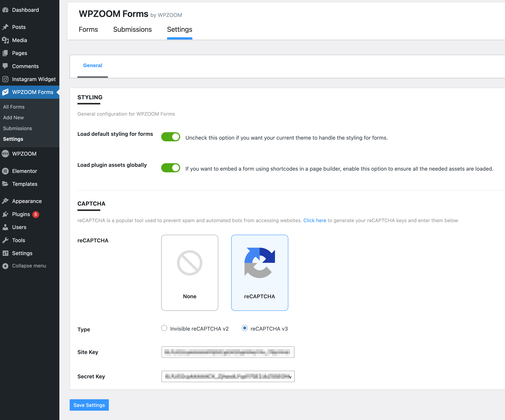505x420 pixels.
Task: Click the Save Settings button
Action: pos(89,405)
